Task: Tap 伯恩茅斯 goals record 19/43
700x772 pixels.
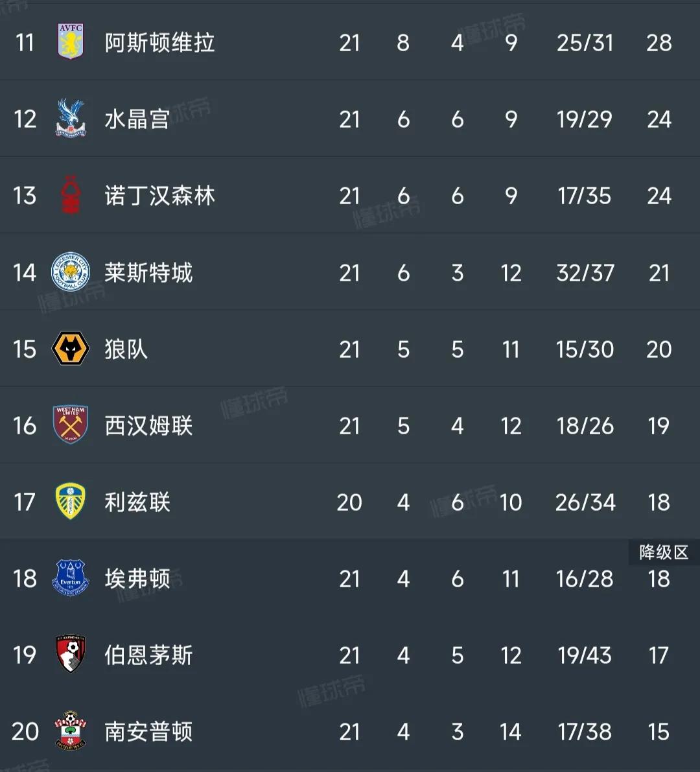Action: coord(584,655)
